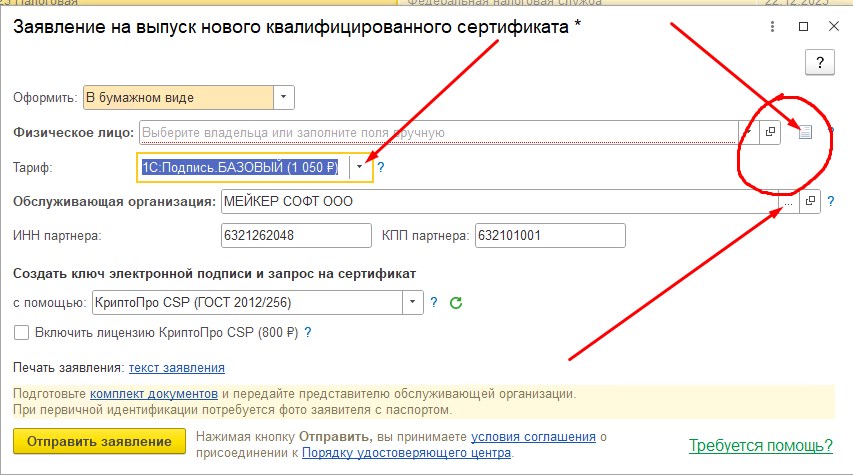Click the КриптоПро CSP provider field

[248, 303]
